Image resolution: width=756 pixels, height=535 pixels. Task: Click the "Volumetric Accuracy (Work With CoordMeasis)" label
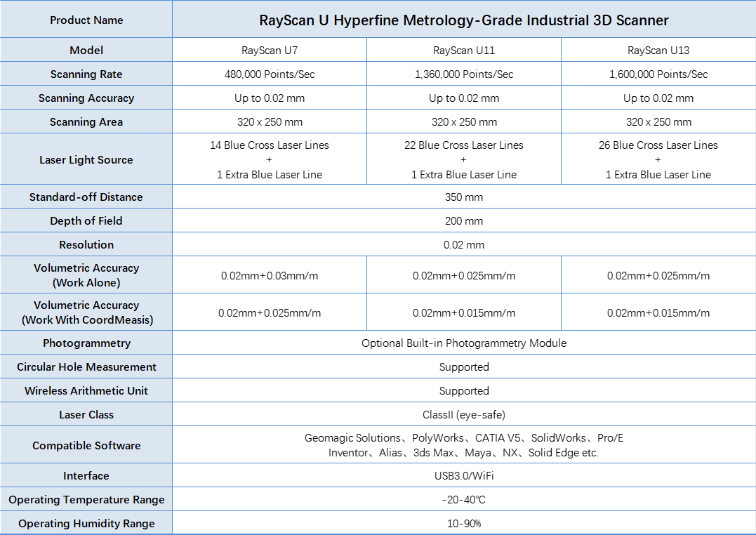[87, 312]
